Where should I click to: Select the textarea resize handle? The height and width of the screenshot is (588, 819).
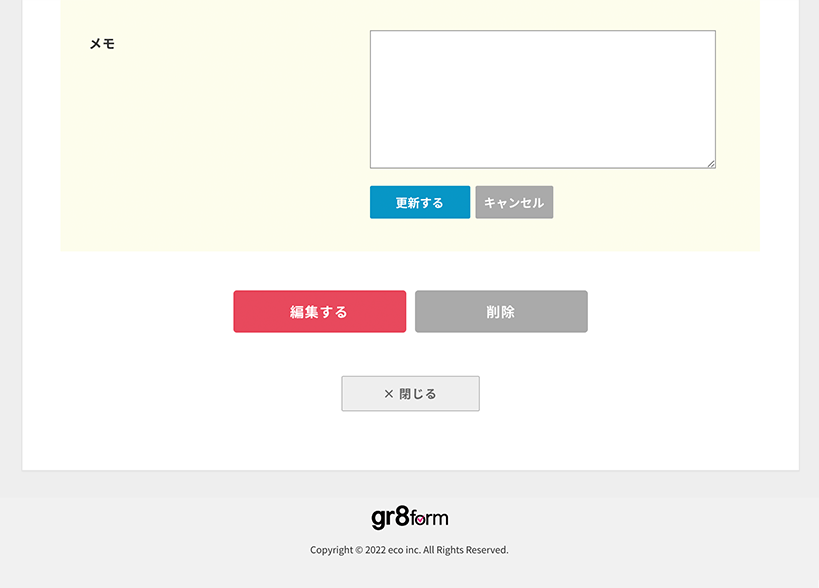point(711,163)
